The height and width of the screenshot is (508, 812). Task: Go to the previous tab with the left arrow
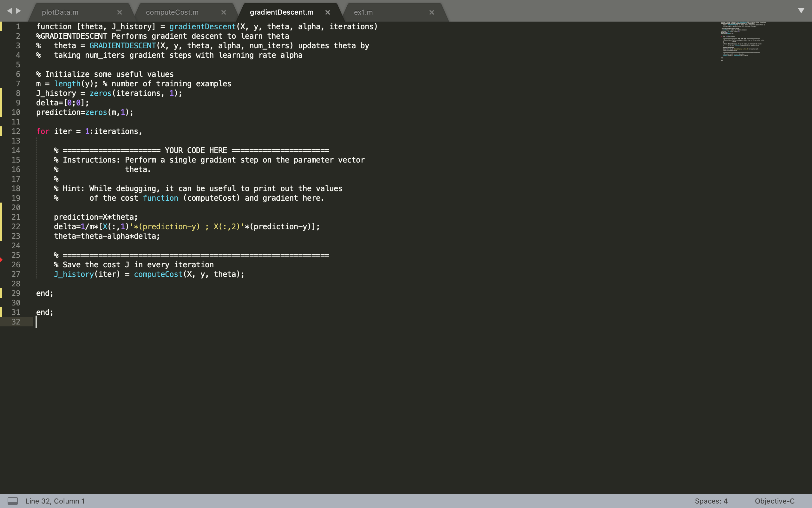(x=10, y=11)
